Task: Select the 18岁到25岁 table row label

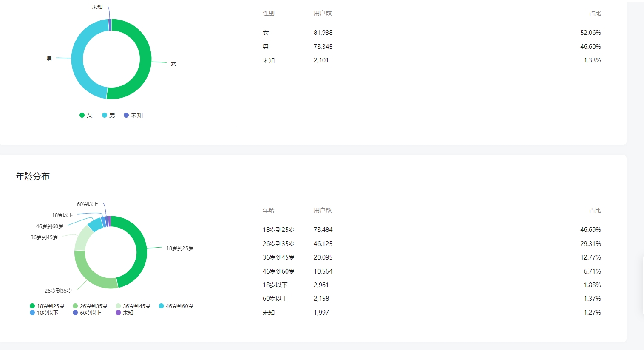Action: pyautogui.click(x=278, y=230)
